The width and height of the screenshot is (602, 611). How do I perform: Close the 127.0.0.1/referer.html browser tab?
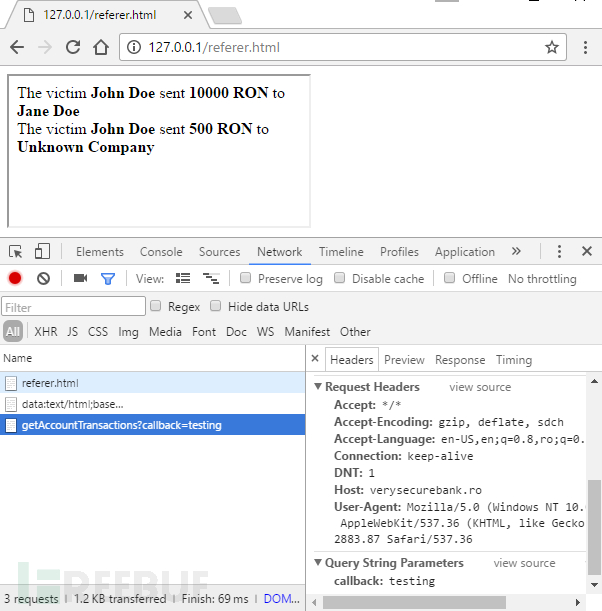point(188,15)
